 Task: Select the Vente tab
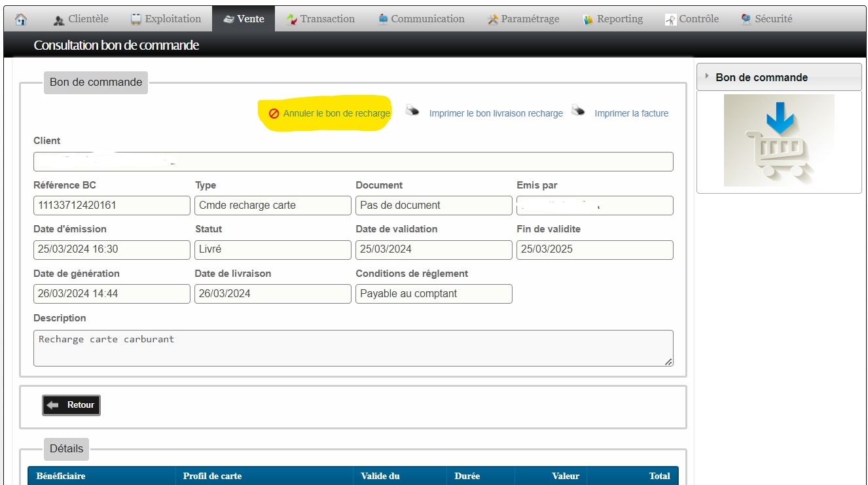coord(244,19)
